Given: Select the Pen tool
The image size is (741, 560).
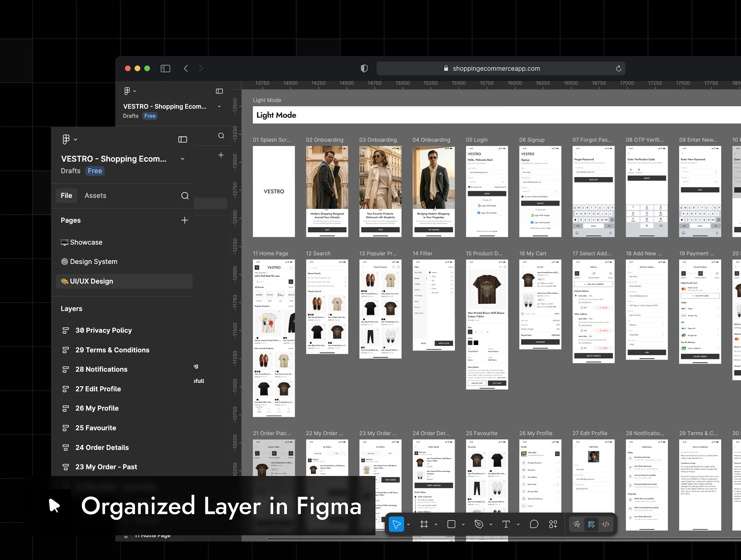Looking at the screenshot, I should pyautogui.click(x=479, y=524).
